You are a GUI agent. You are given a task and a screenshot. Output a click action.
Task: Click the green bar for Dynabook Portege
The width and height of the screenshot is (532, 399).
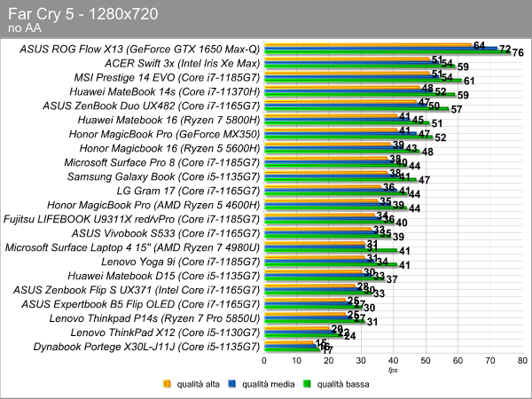tap(292, 350)
